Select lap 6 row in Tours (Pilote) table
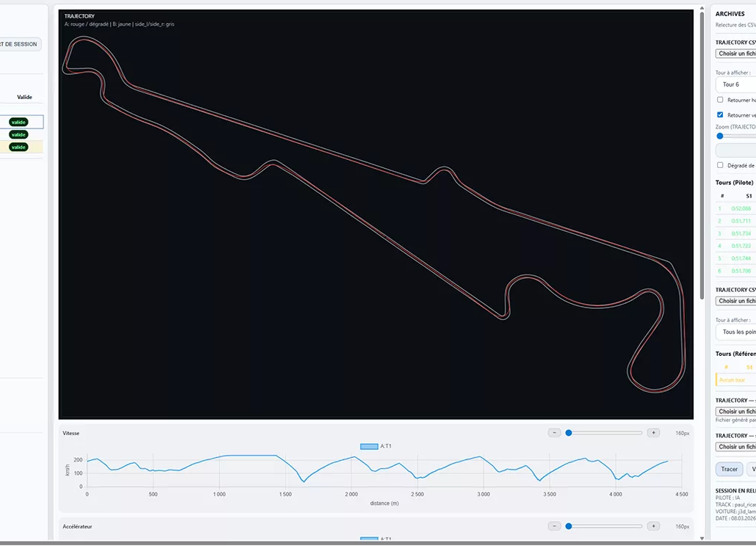The image size is (756, 546). coord(735,271)
